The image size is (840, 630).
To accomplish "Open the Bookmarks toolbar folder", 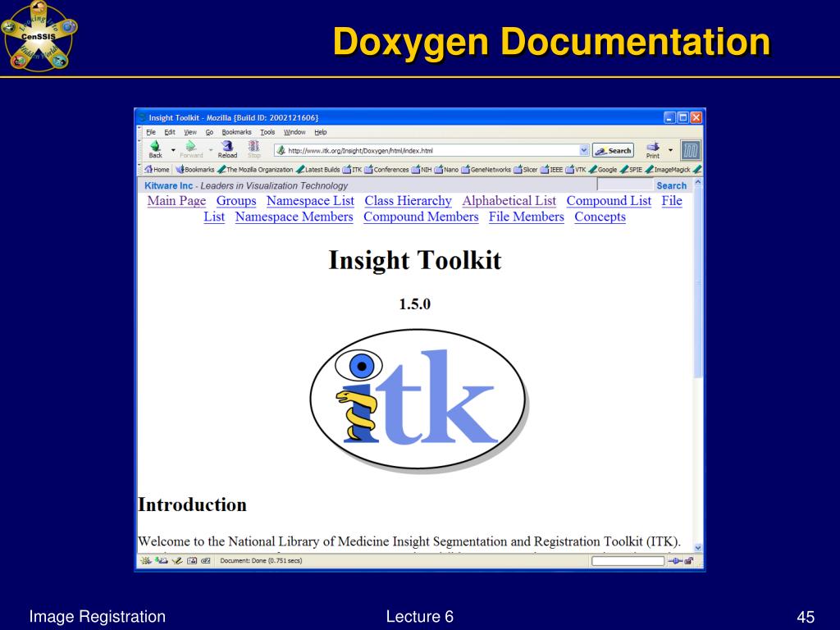I will [195, 169].
